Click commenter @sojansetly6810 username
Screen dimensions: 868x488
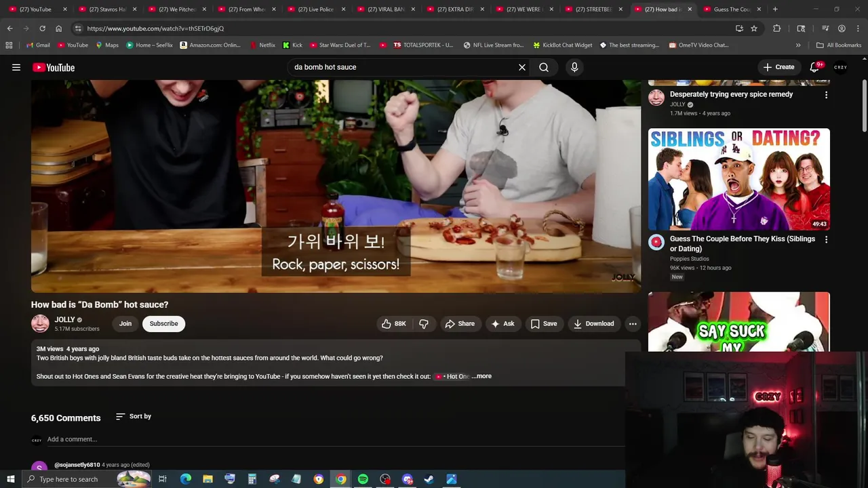tap(77, 465)
